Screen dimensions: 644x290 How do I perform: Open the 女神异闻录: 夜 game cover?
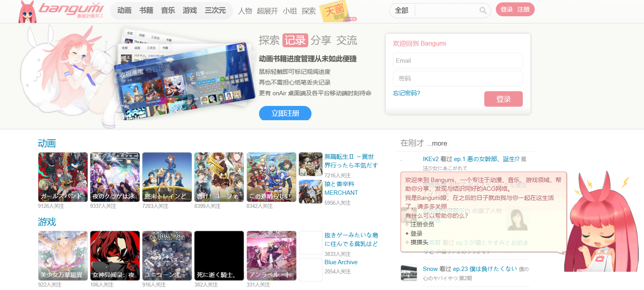tap(115, 255)
